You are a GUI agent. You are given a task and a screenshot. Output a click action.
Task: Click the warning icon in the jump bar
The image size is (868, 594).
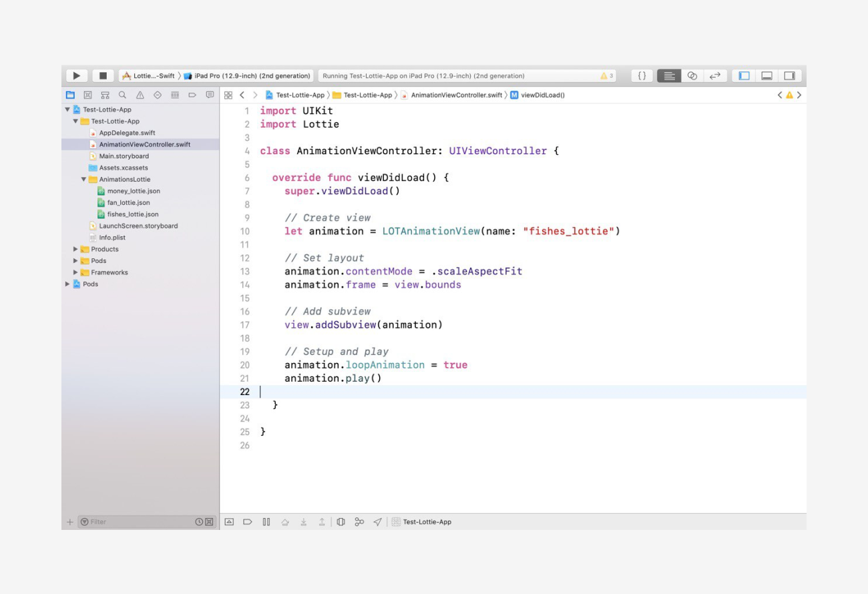pyautogui.click(x=789, y=95)
